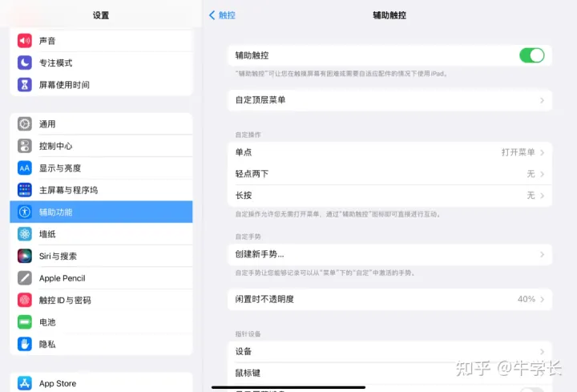Open 声音 settings in sidebar
The image size is (577, 392).
click(101, 41)
